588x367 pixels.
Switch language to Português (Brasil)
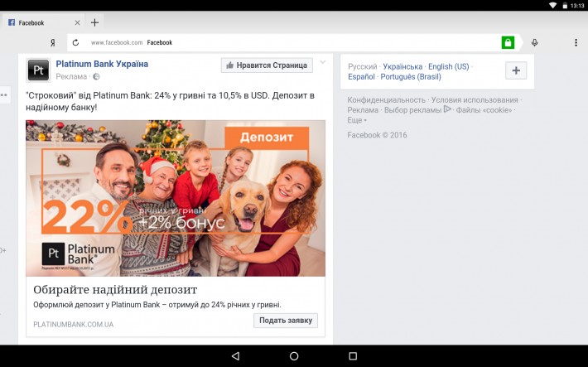[x=411, y=77]
